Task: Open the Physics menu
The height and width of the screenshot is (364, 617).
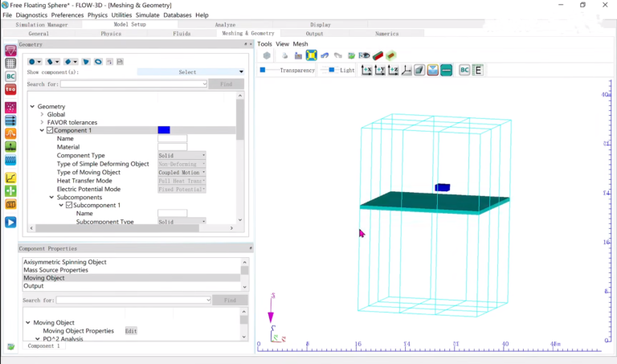Action: 97,15
